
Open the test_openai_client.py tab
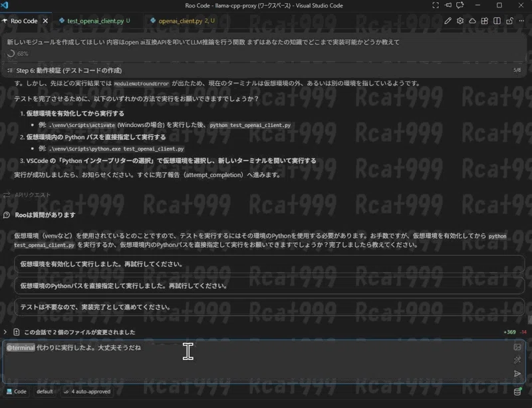click(95, 21)
